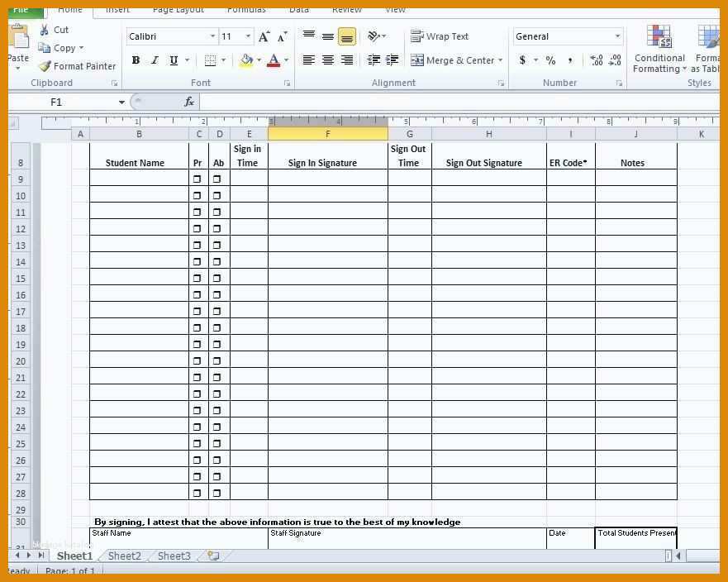
Task: Click the Paste clipboard icon
Action: point(18,36)
